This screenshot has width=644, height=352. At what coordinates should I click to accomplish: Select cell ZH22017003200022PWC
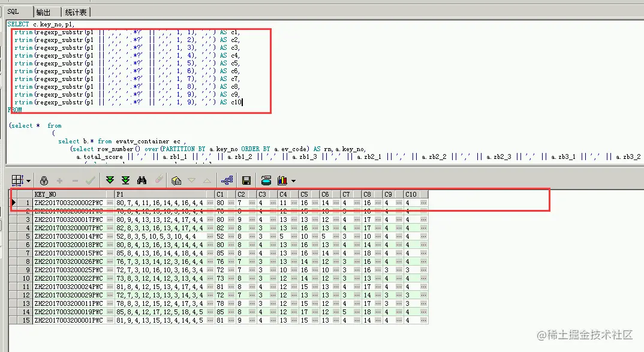(x=69, y=278)
